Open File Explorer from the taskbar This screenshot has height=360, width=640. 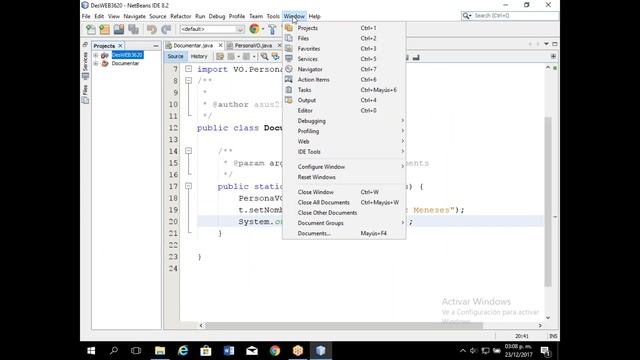click(160, 351)
